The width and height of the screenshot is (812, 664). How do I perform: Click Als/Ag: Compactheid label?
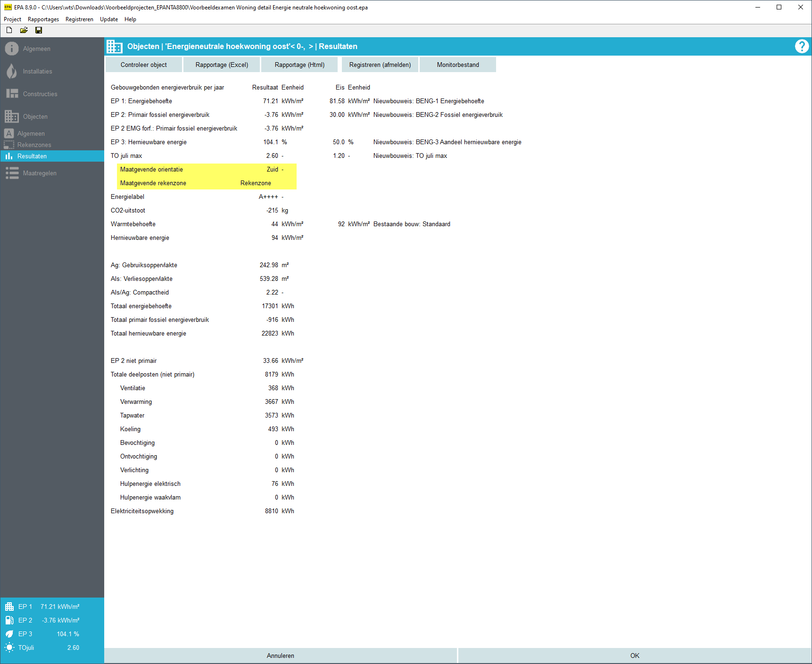[140, 292]
